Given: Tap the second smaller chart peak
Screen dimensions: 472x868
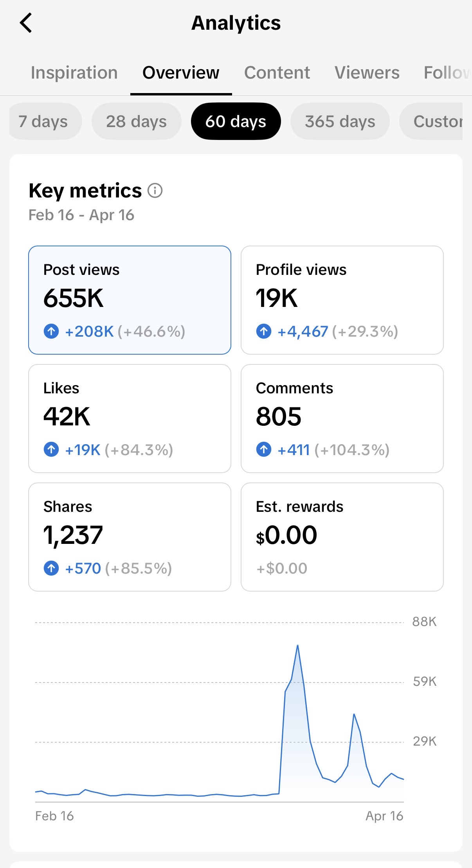Looking at the screenshot, I should pyautogui.click(x=354, y=715).
